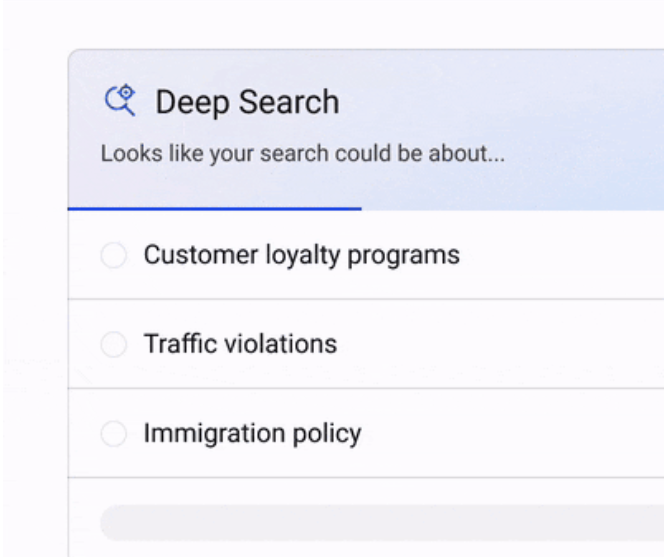
Task: Click the 'Looks like your search could be about...' subtitle
Action: click(303, 153)
